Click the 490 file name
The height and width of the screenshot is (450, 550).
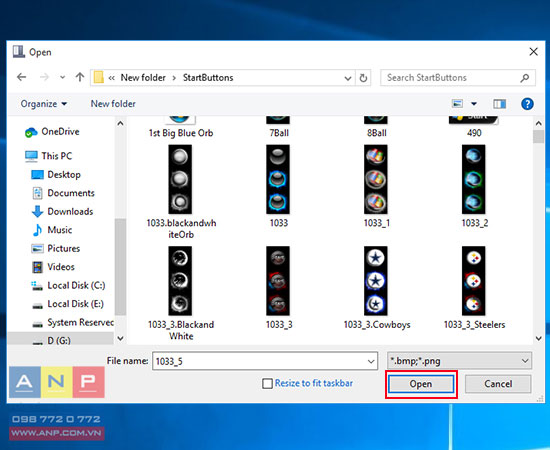click(474, 133)
